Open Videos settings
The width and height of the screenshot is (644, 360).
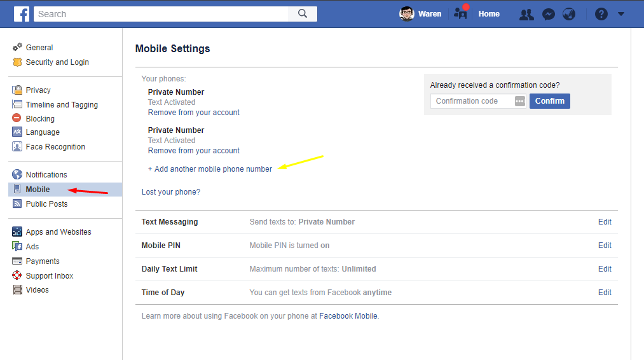[x=37, y=290]
